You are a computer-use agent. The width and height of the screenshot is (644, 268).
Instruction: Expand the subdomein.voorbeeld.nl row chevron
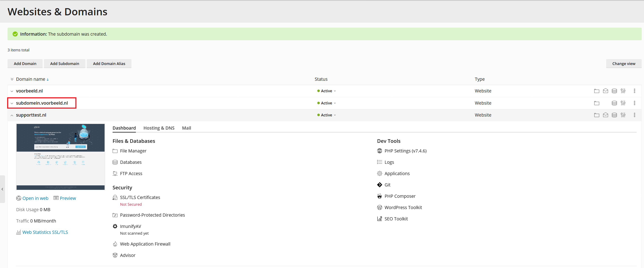[x=12, y=103]
